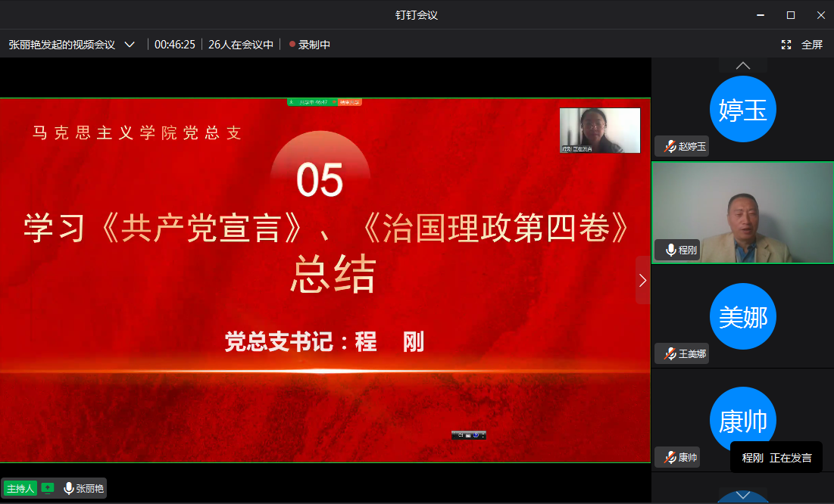The height and width of the screenshot is (504, 834).
Task: Click the muted microphone icon beside 康帅
Action: click(x=670, y=457)
